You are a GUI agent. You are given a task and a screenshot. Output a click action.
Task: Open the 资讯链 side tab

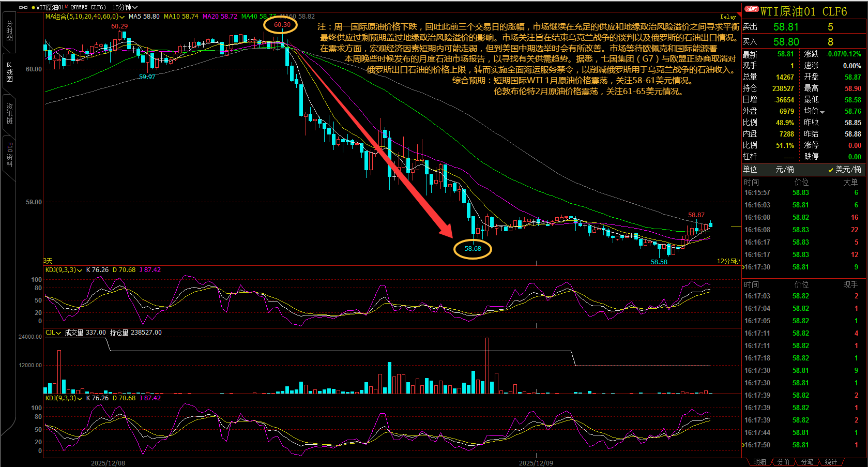[x=9, y=113]
